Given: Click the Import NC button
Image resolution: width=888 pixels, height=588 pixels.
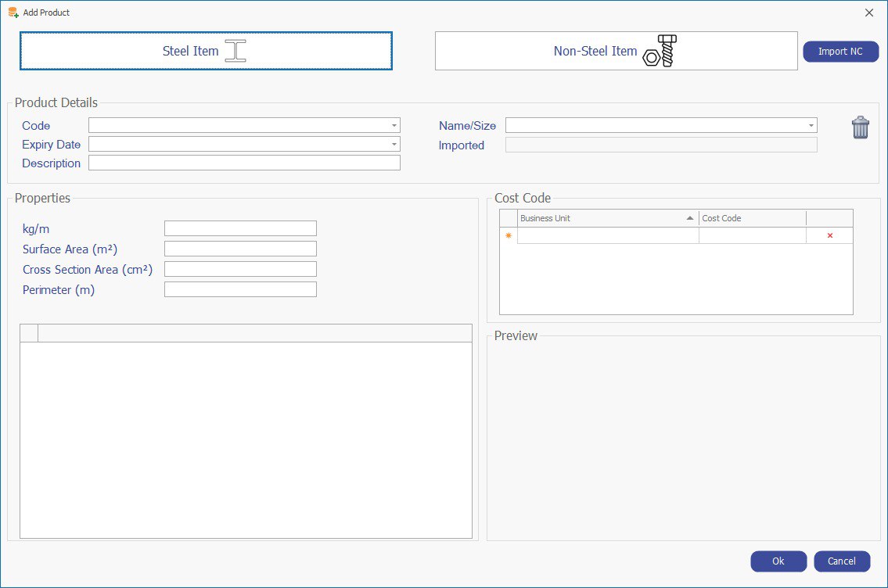Looking at the screenshot, I should pyautogui.click(x=840, y=51).
